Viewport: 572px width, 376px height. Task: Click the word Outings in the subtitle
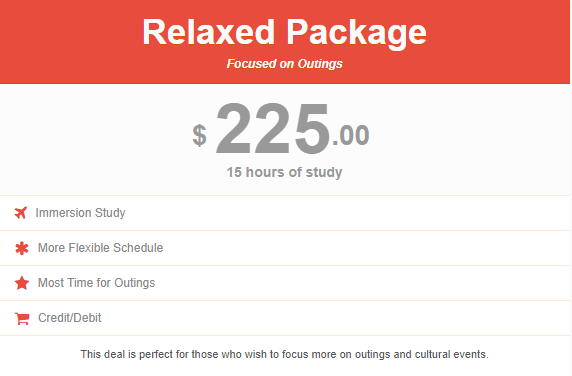[320, 64]
